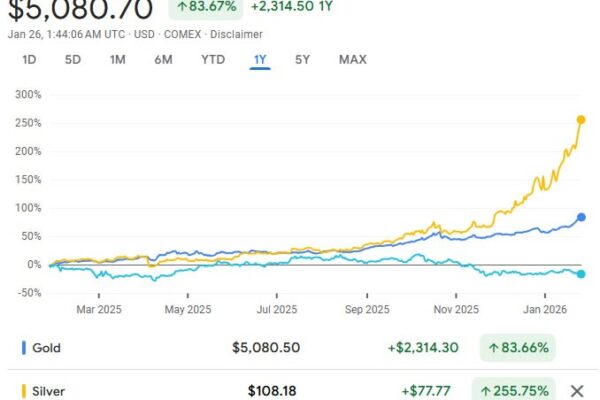The image size is (600, 400).
Task: Click the 83.66% gain badge in Gold row
Action: (x=519, y=348)
